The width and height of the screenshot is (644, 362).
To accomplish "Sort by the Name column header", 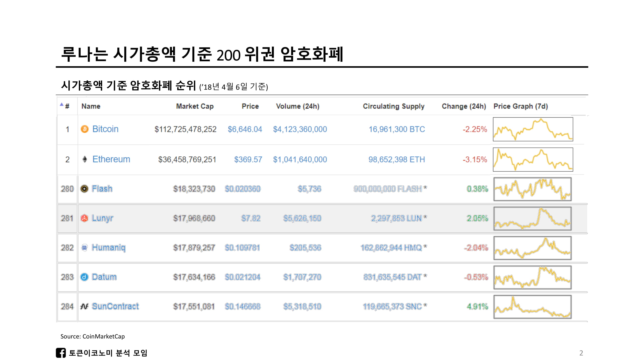I will pos(91,106).
